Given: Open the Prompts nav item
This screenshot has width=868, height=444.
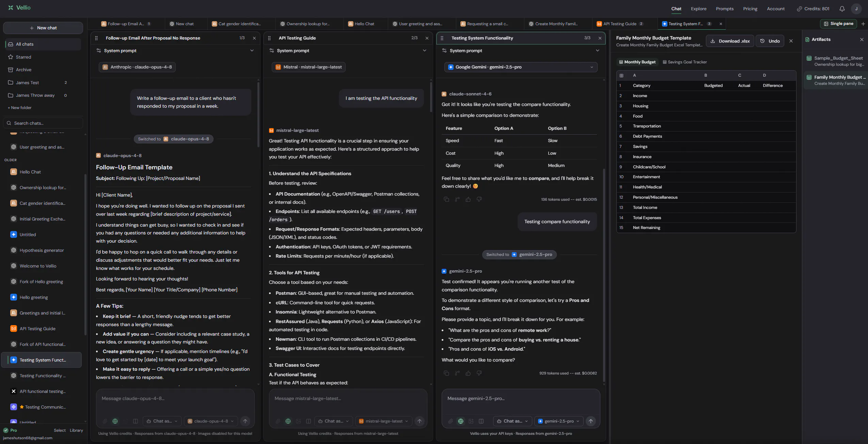Looking at the screenshot, I should [725, 9].
